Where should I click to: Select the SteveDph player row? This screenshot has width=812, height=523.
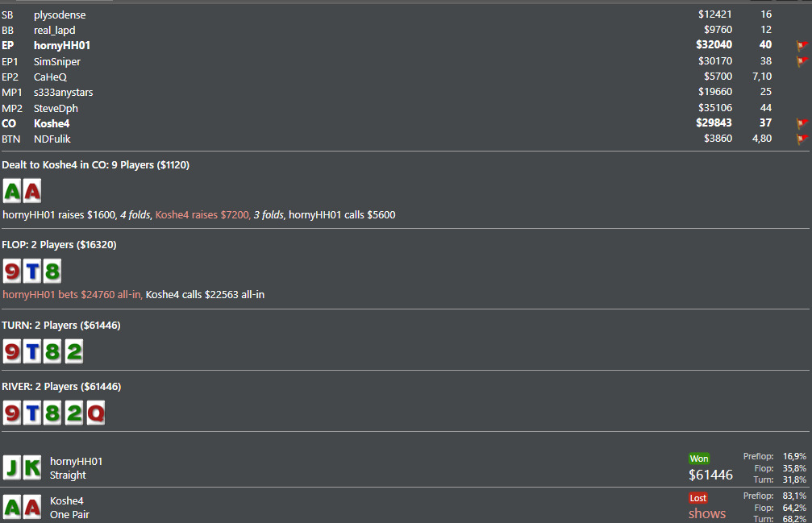(x=405, y=108)
